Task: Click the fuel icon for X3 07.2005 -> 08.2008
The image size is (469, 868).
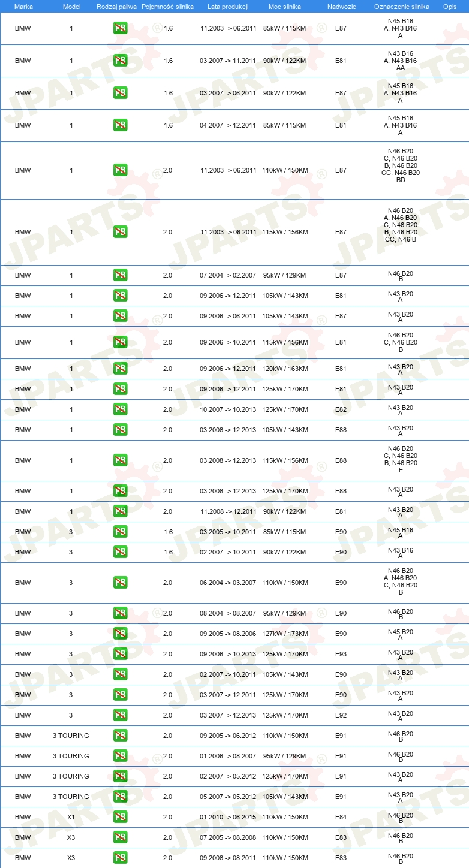Action: click(120, 837)
